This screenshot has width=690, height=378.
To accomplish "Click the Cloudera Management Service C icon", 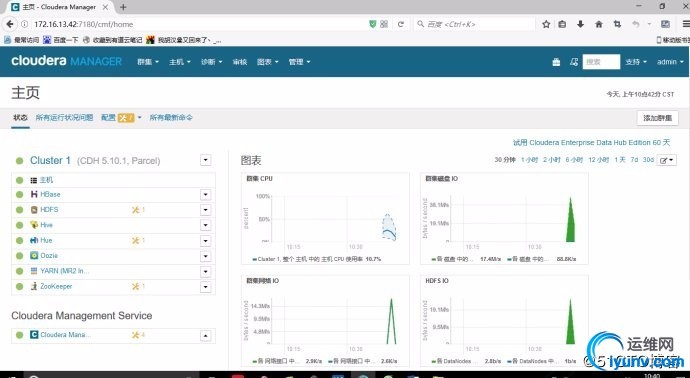I will click(34, 335).
